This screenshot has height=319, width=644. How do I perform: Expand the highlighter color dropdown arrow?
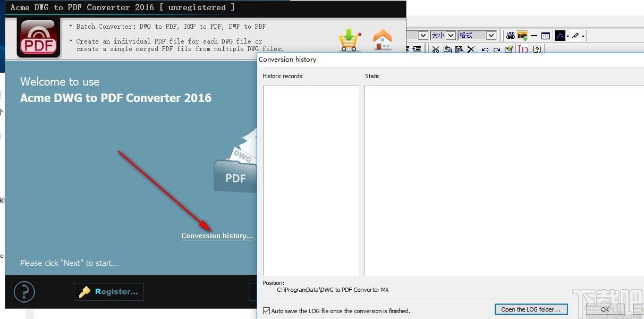pos(583,37)
